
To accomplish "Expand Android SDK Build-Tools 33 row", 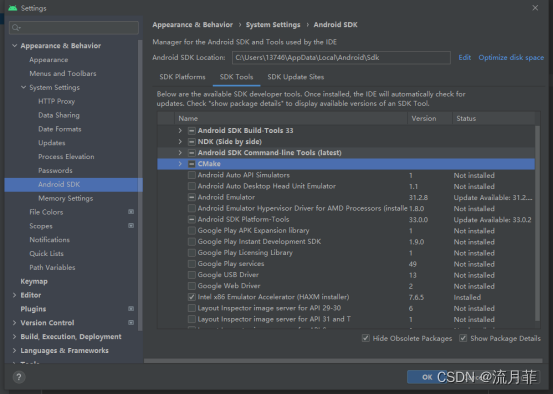I will click(x=180, y=131).
